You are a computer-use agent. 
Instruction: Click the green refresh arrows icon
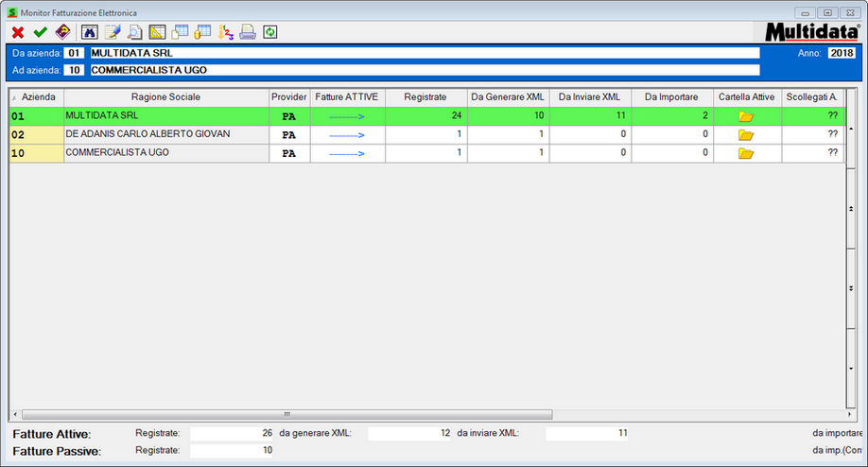(270, 32)
